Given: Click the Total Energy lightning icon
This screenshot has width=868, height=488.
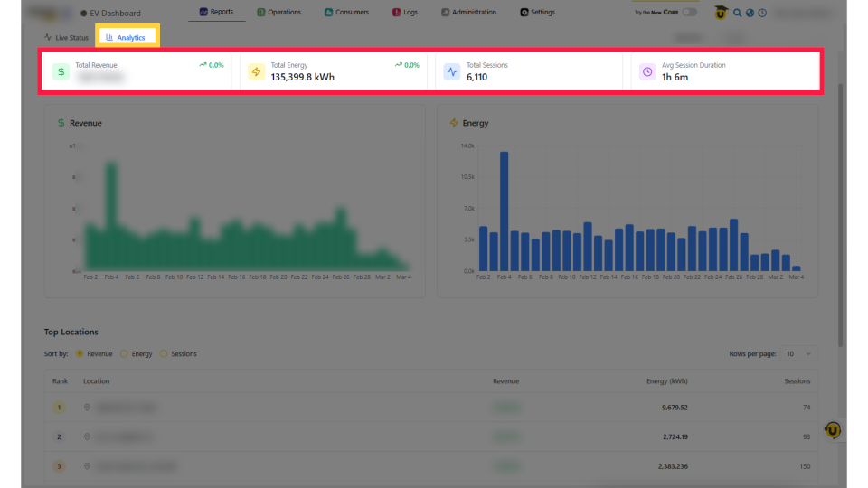Looking at the screenshot, I should (x=256, y=72).
